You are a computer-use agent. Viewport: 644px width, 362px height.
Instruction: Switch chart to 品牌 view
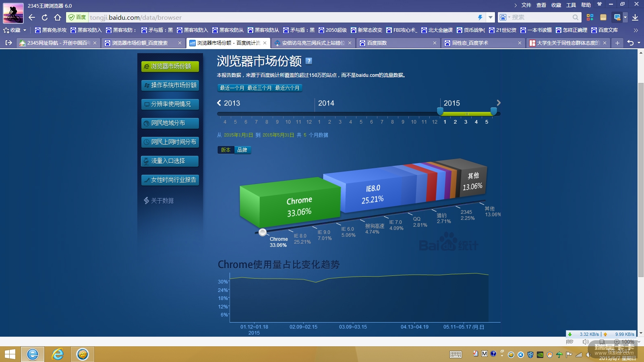click(x=242, y=150)
